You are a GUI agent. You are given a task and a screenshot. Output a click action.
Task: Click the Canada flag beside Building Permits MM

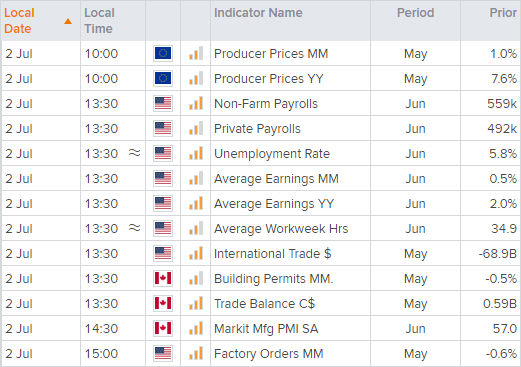[163, 278]
